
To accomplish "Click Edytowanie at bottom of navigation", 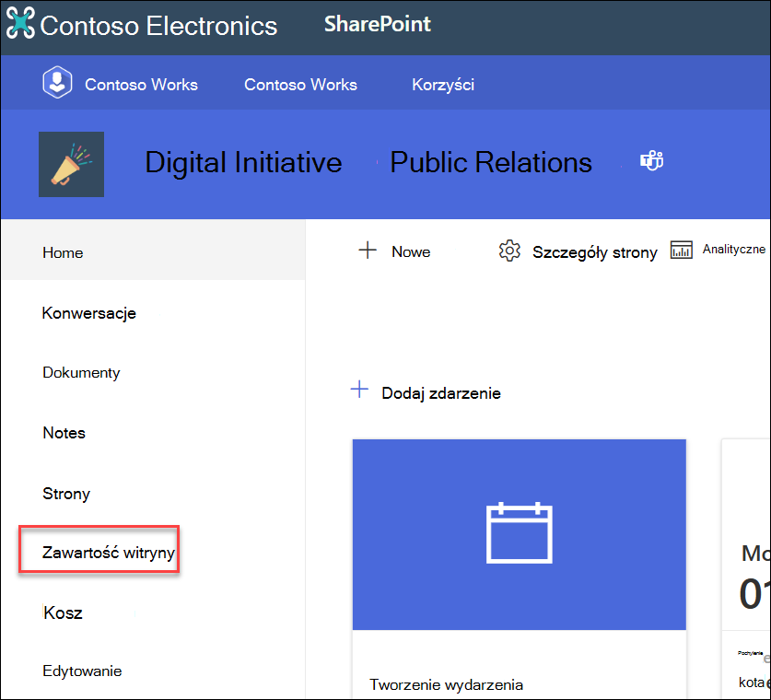I will (x=82, y=671).
